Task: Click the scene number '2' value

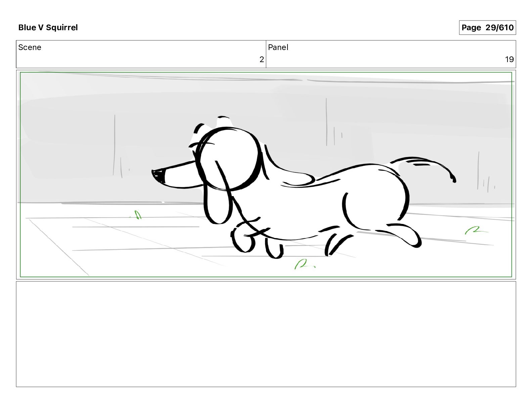Action: tap(262, 59)
